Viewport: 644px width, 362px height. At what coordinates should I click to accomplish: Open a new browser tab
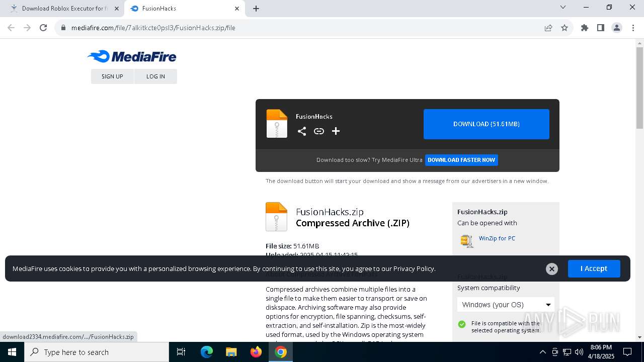(256, 9)
